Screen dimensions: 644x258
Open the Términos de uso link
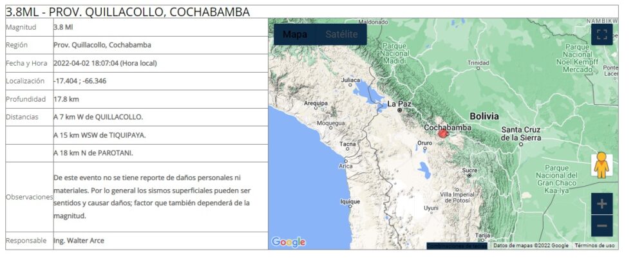(594, 245)
